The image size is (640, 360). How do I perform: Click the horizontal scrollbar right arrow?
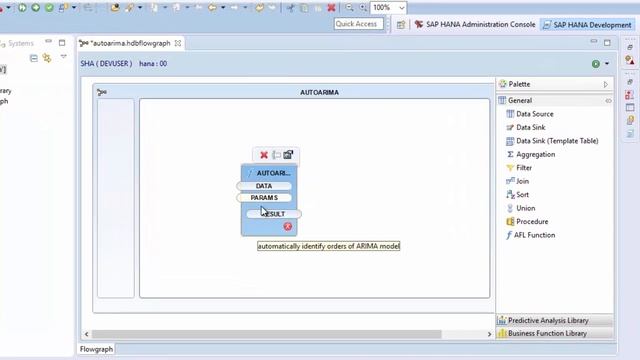pyautogui.click(x=489, y=334)
